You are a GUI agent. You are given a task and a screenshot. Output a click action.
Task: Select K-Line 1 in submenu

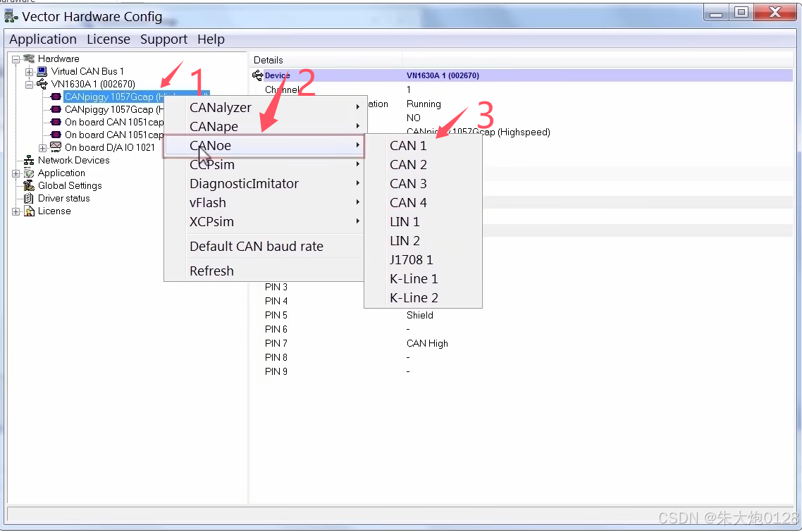pos(423,279)
